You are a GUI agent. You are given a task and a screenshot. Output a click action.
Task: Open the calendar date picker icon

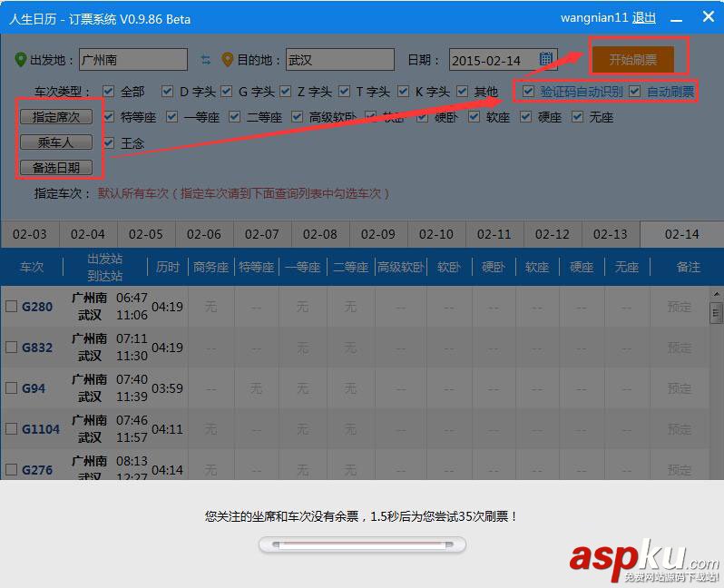click(546, 59)
